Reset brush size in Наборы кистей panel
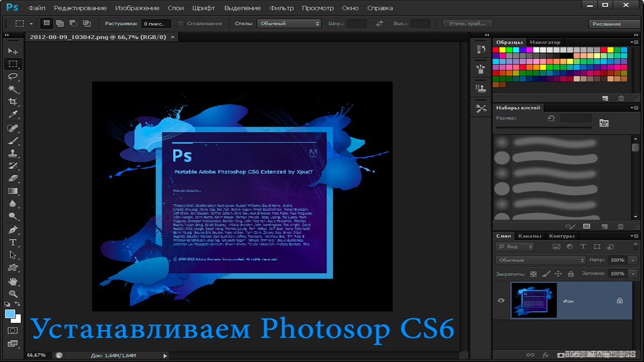This screenshot has height=362, width=644. click(x=551, y=118)
